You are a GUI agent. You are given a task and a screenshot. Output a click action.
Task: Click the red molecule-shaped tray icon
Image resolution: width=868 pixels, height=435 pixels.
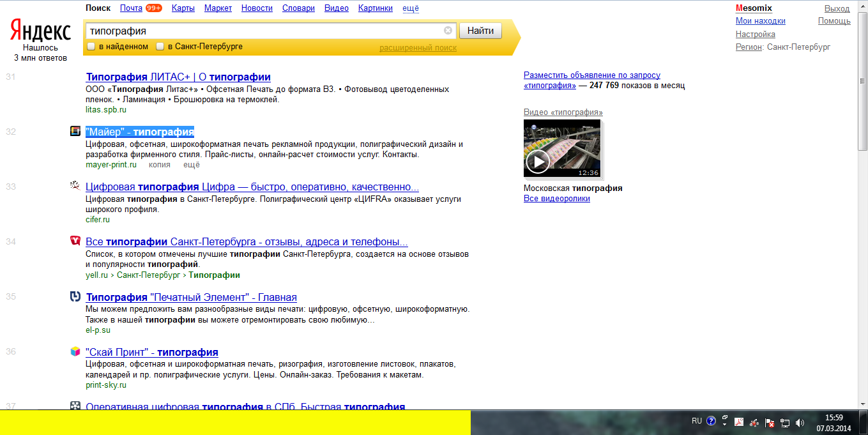(754, 422)
